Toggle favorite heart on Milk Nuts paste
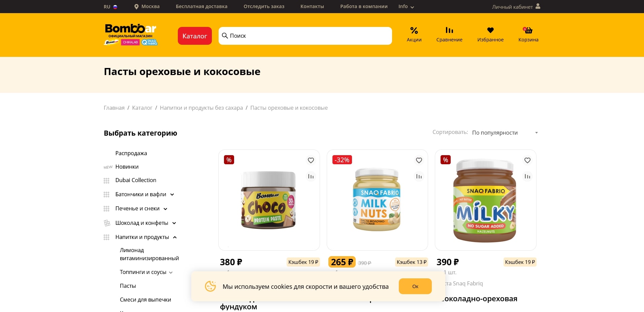This screenshot has height=312, width=644. [419, 161]
